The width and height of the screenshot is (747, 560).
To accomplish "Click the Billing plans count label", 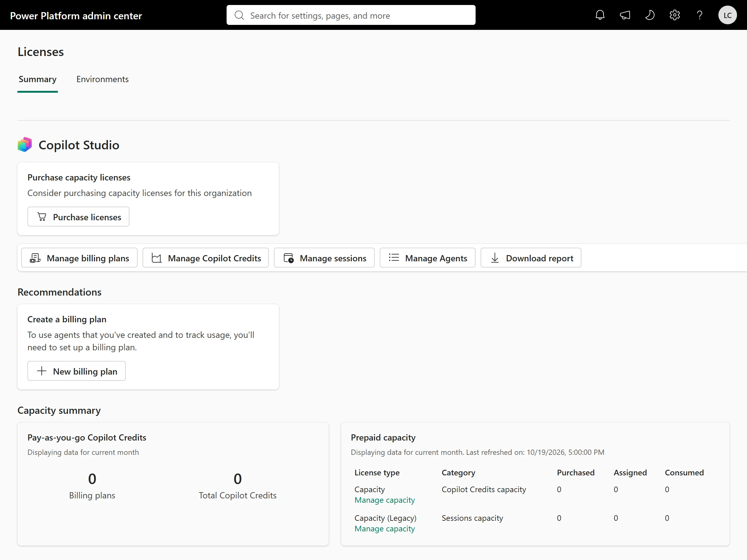I will [92, 496].
